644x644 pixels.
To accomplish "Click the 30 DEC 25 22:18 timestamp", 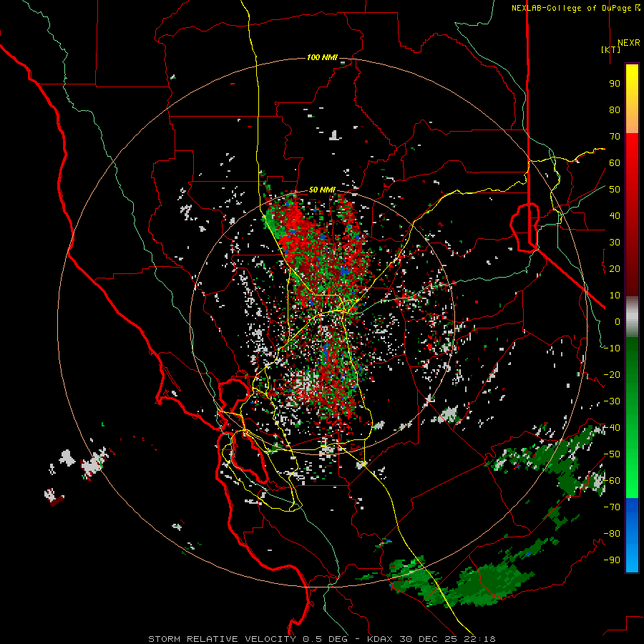I will pyautogui.click(x=447, y=639).
